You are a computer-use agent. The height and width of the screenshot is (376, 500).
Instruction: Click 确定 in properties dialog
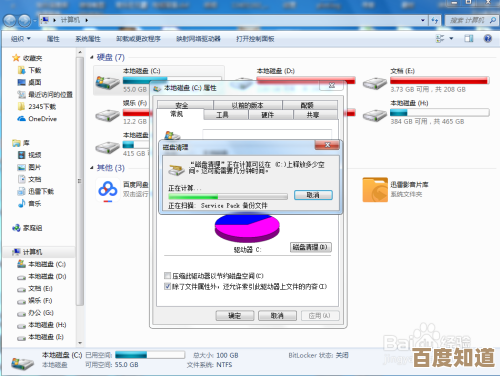[235, 315]
